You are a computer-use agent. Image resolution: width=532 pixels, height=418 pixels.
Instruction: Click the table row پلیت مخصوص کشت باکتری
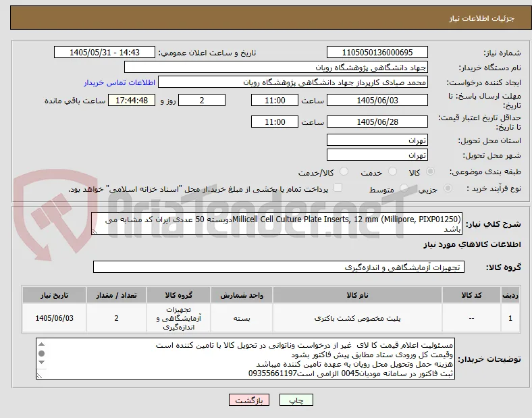pos(271,318)
